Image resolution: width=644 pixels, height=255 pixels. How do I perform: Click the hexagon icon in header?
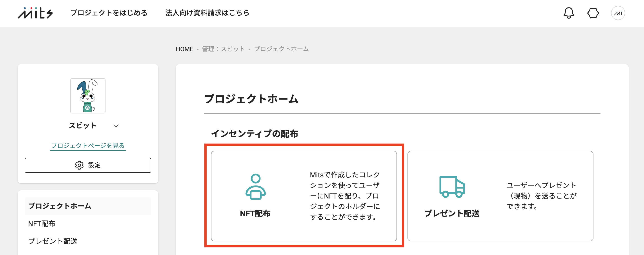[593, 13]
